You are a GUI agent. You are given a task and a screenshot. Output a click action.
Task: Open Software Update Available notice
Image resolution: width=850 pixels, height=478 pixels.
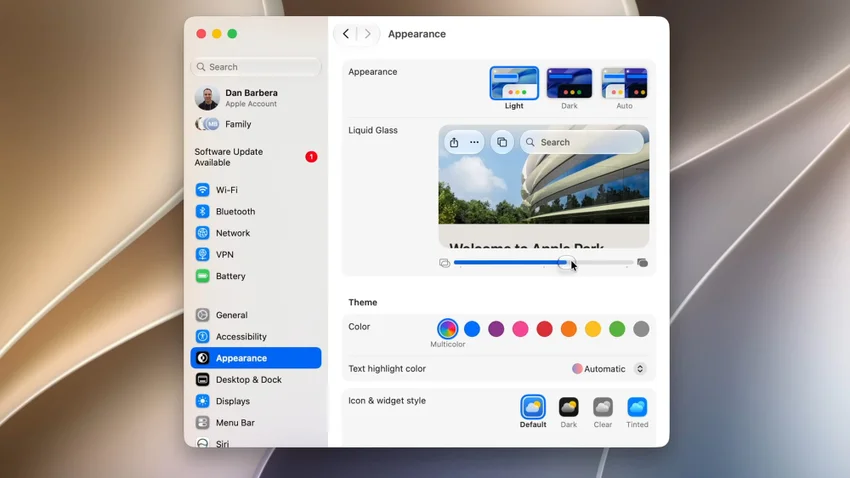(255, 157)
